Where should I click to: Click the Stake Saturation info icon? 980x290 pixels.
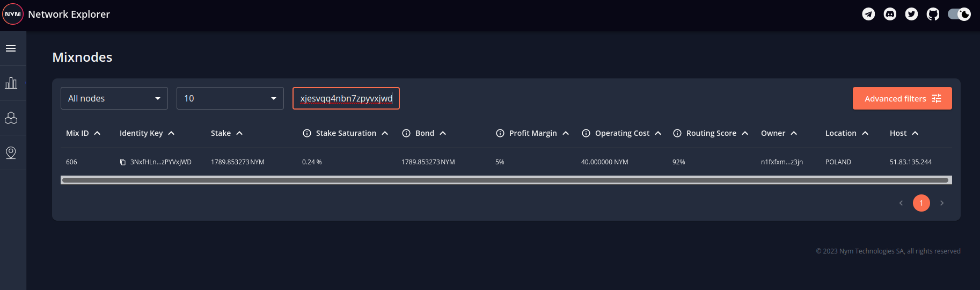[x=307, y=133]
